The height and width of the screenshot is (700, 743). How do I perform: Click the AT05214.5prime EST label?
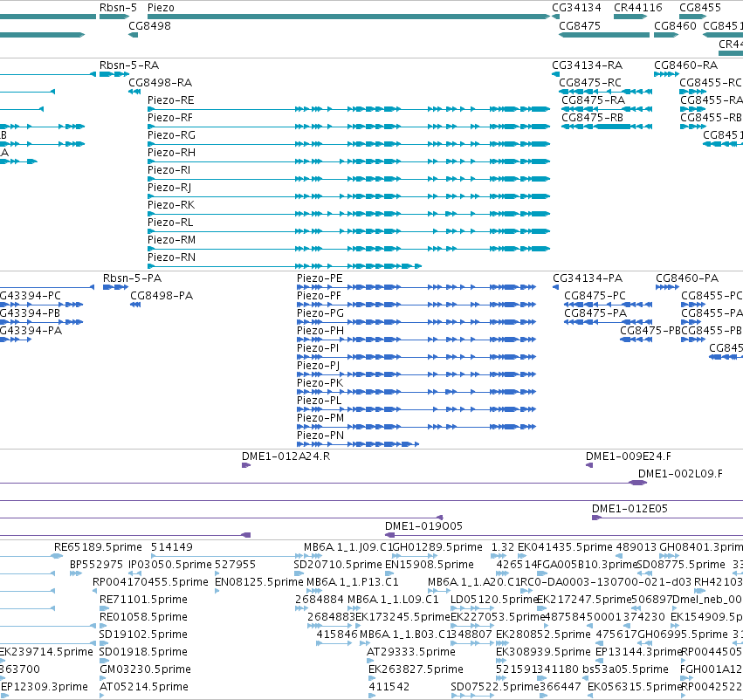143,687
